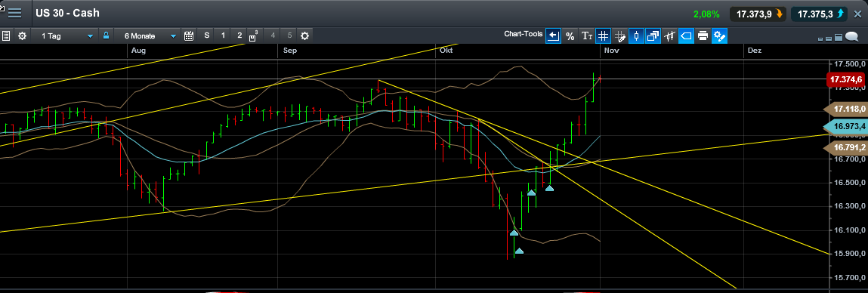Toggle the blue lock icon
The height and width of the screenshot is (293, 868).
[x=106, y=36]
